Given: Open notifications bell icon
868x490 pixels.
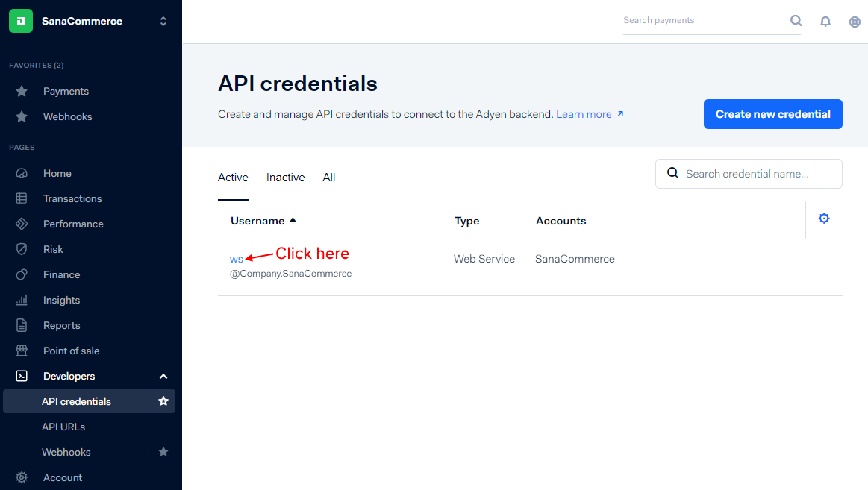Looking at the screenshot, I should pyautogui.click(x=825, y=21).
